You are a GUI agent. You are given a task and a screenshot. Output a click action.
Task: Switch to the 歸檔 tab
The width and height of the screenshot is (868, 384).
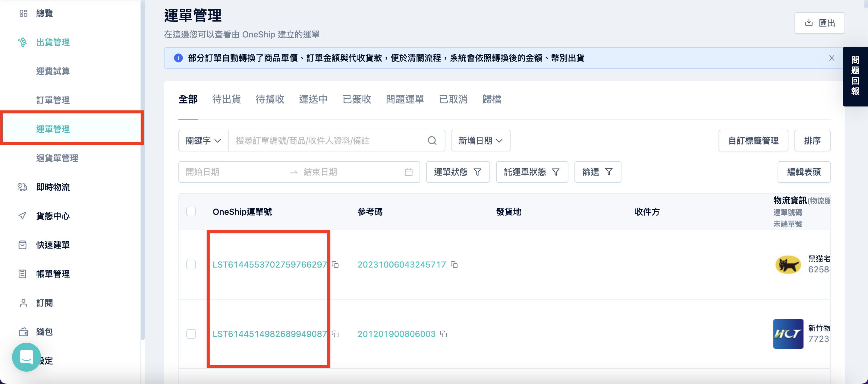pyautogui.click(x=492, y=99)
